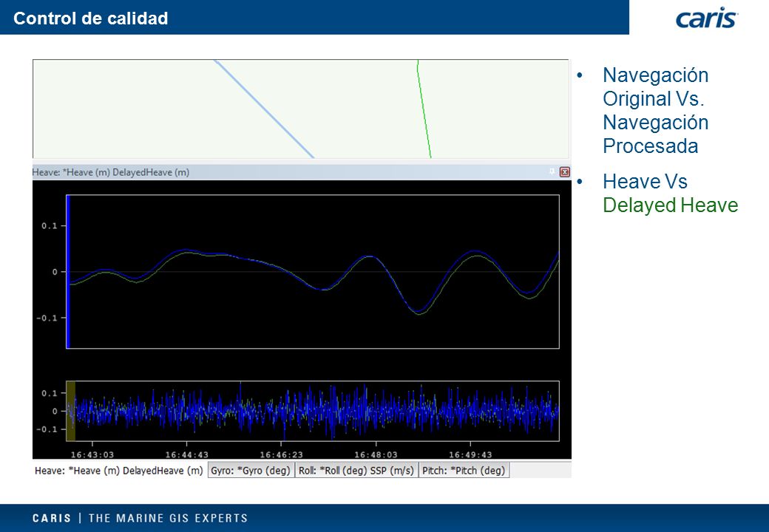The image size is (769, 532).
Task: Click the 16:44:43 time label
Action: pyautogui.click(x=186, y=454)
